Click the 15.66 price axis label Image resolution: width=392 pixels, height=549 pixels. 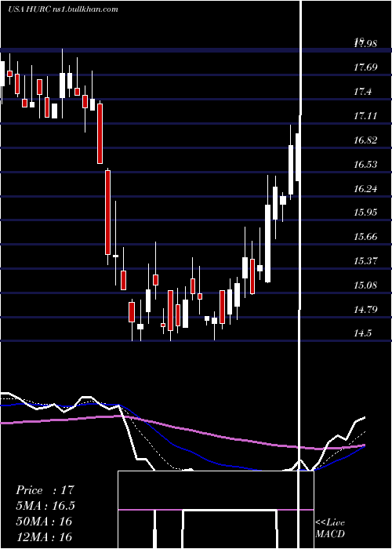[365, 237]
